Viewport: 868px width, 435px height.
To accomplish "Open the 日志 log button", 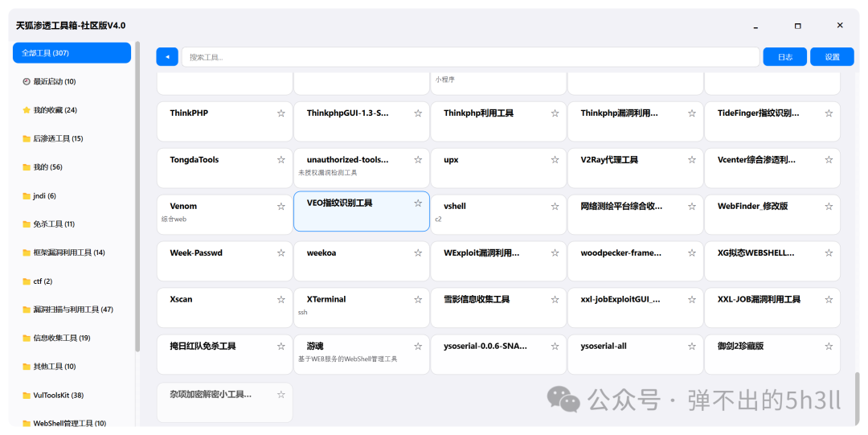I will tap(785, 57).
